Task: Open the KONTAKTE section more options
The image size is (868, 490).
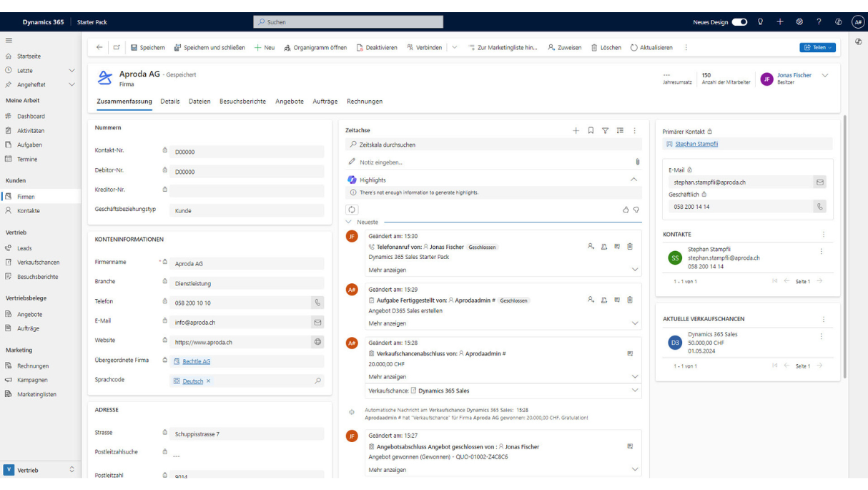Action: click(824, 235)
